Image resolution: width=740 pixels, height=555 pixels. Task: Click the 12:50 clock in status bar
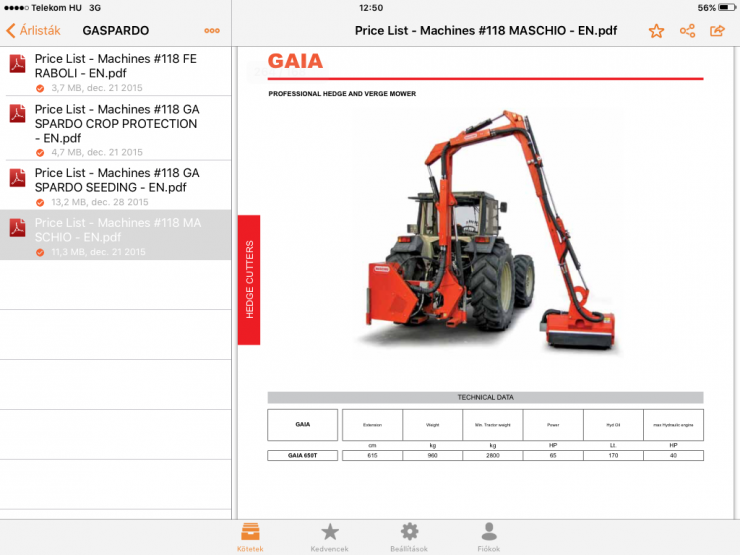pos(371,8)
